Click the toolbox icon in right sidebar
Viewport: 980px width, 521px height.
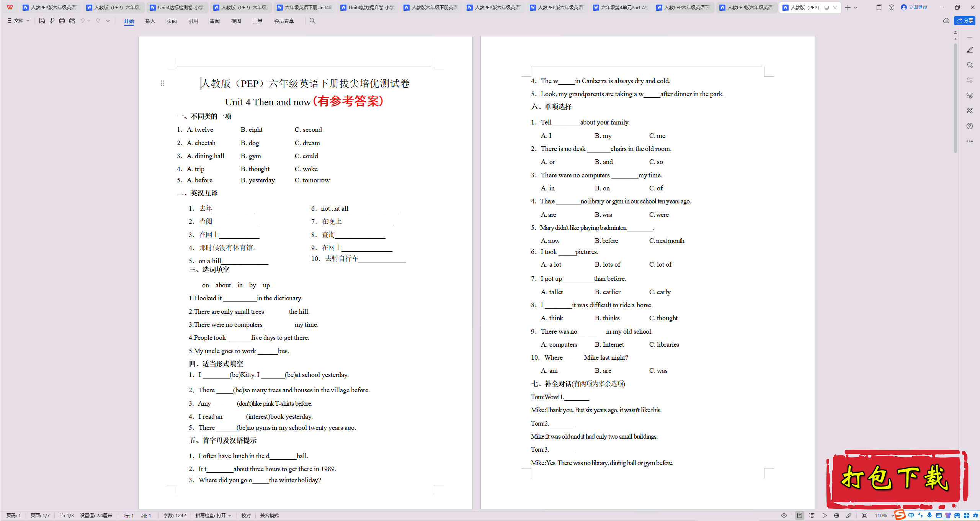click(x=970, y=111)
